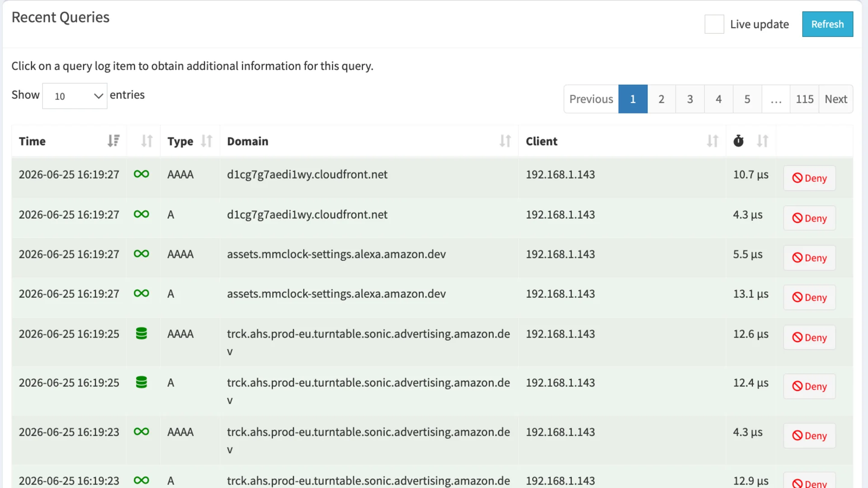Click cache database icon on 16:19:25 AAAA row
Screen dimensions: 868x488
coord(142,333)
